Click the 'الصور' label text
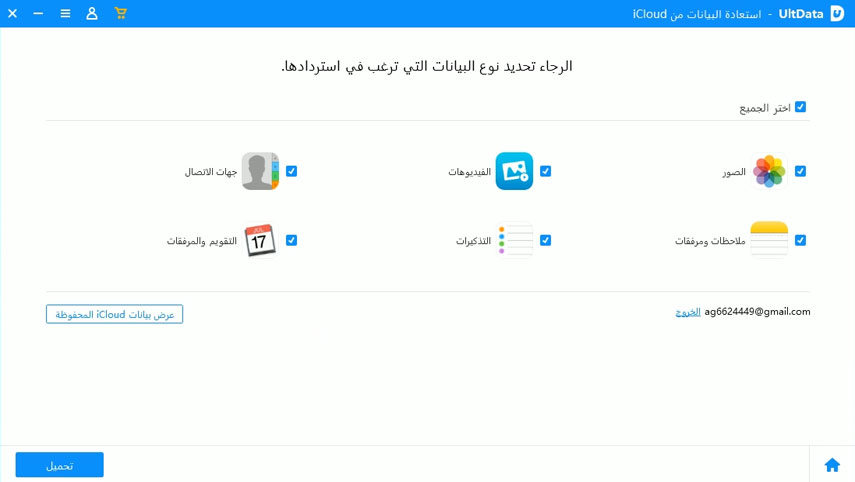Screen dimensions: 855x482 click(x=734, y=172)
